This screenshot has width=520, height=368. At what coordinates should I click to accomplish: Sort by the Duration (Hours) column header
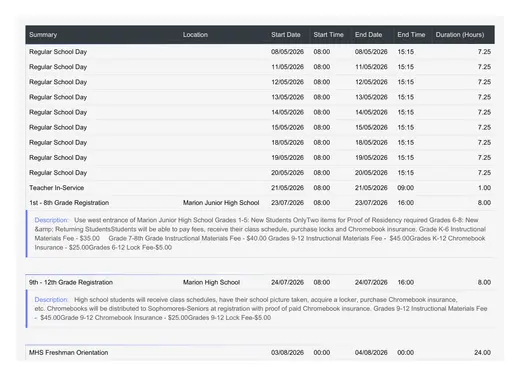[x=460, y=35]
